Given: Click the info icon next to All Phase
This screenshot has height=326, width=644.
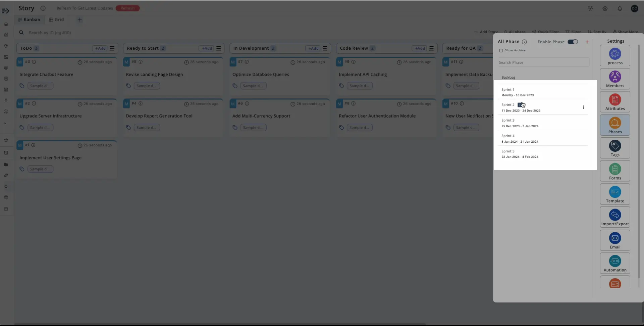Looking at the screenshot, I should coord(524,42).
